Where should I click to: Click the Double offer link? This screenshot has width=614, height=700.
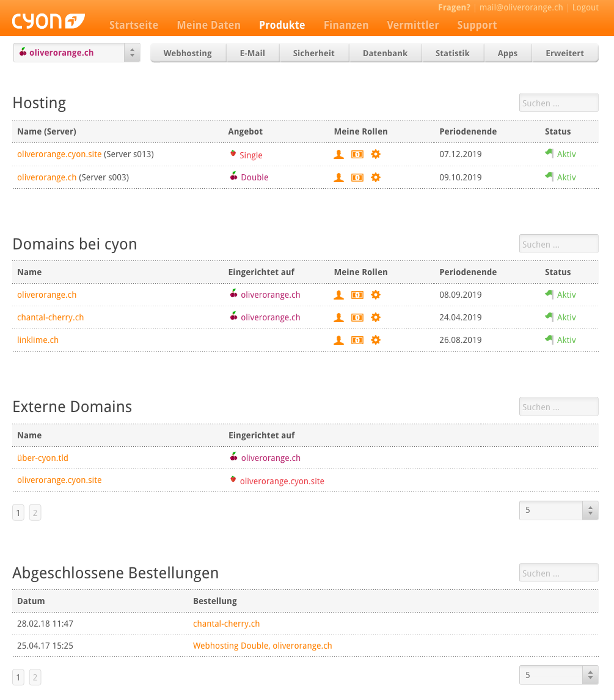click(255, 177)
